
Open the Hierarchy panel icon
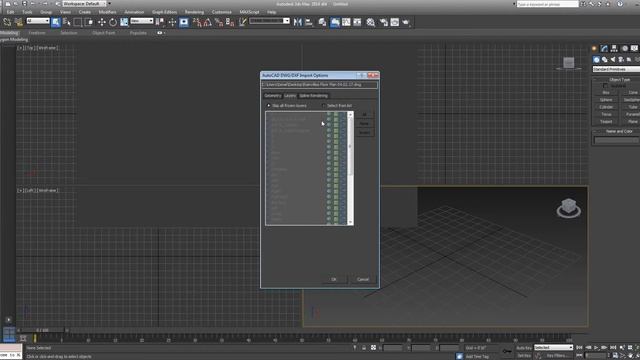click(614, 49)
